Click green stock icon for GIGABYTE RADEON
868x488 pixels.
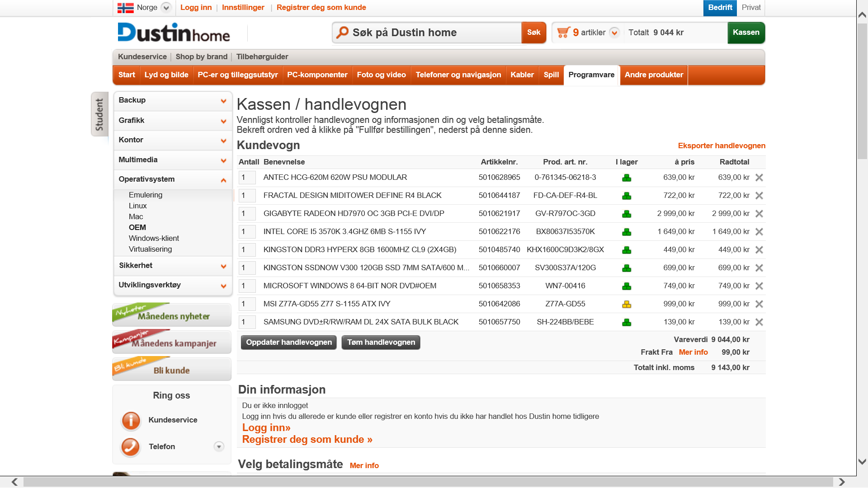(x=627, y=214)
